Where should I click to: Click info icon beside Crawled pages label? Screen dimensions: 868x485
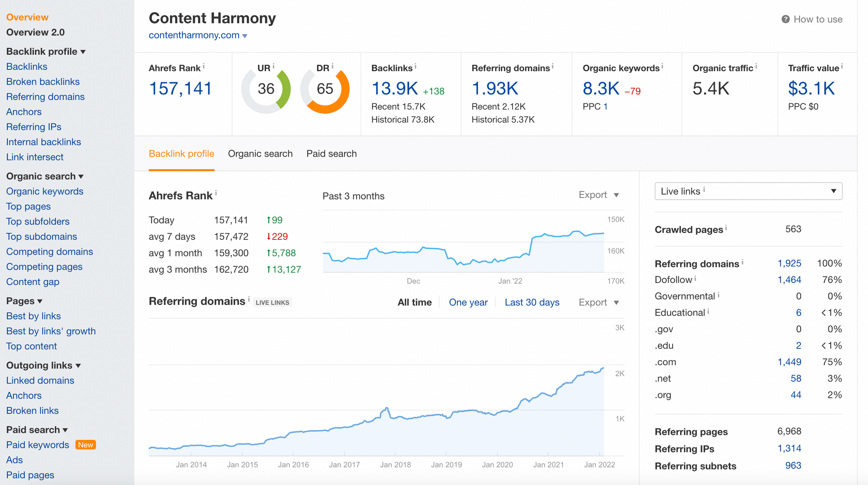pyautogui.click(x=726, y=228)
